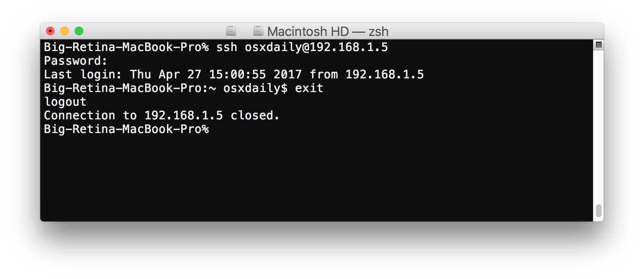Click the first Big-Retina-MacBook-Pro% prompt text
644x279 pixels.
pyautogui.click(x=126, y=47)
